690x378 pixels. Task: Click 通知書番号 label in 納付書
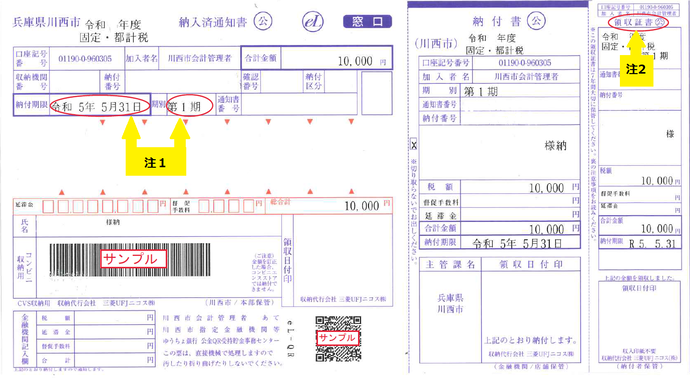click(x=440, y=104)
